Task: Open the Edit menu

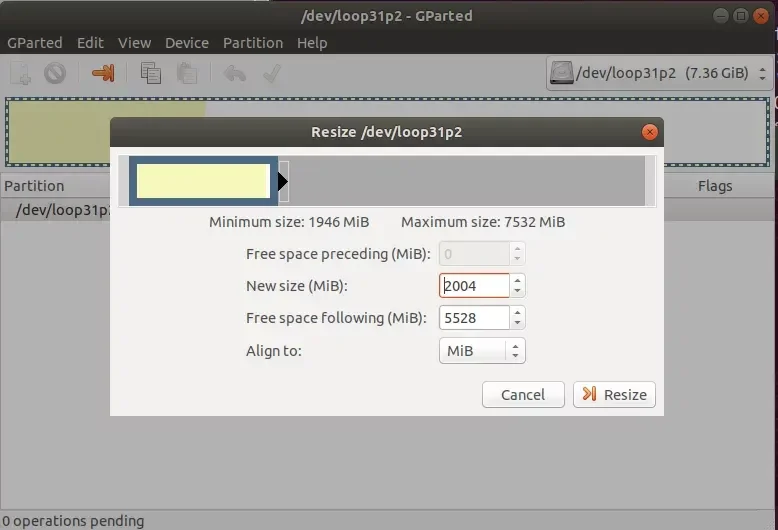Action: pos(90,43)
